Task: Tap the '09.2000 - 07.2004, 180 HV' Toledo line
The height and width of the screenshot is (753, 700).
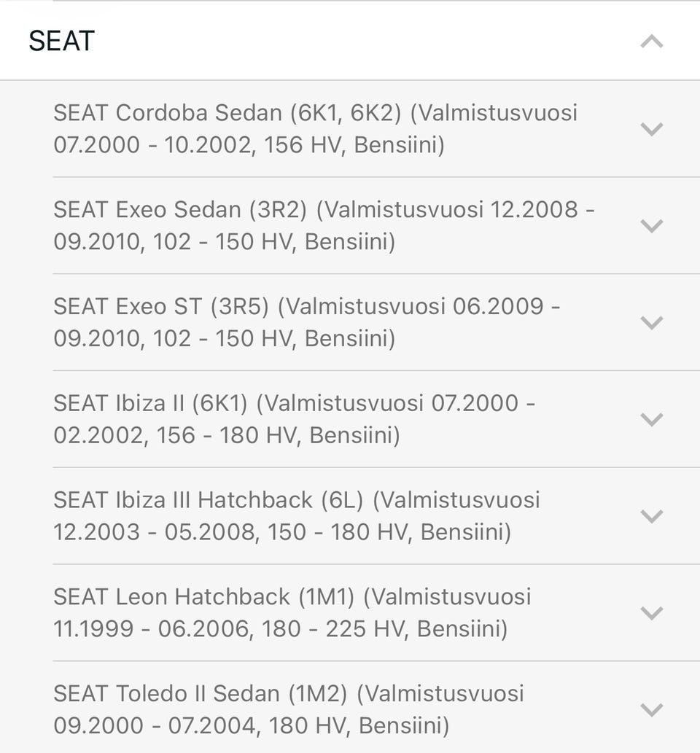Action: pyautogui.click(x=202, y=725)
